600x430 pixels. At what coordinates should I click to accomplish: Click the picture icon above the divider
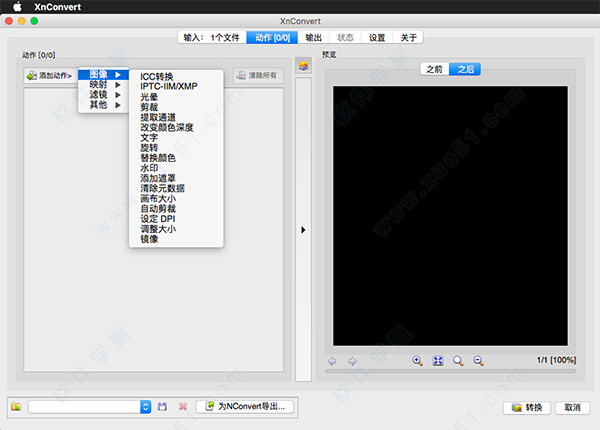pyautogui.click(x=303, y=66)
